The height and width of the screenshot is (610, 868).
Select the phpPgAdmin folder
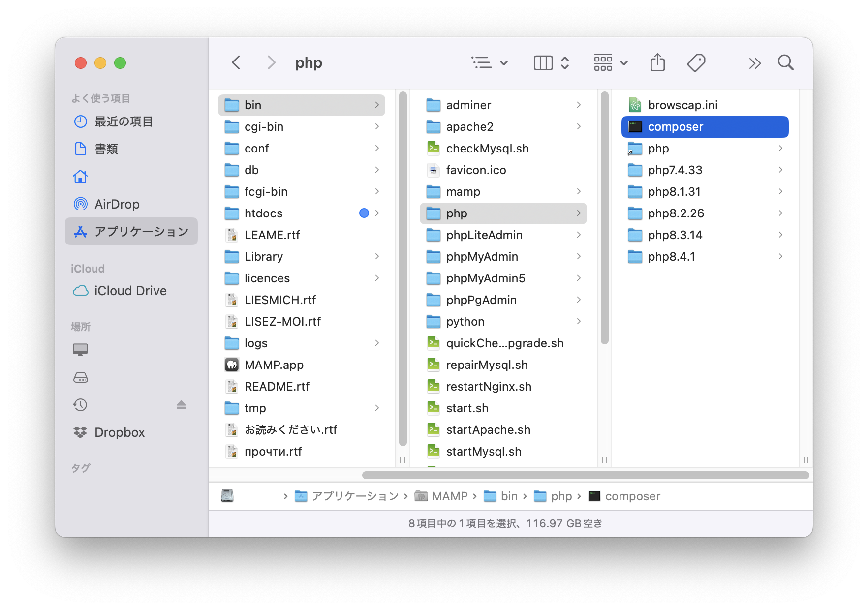click(503, 300)
